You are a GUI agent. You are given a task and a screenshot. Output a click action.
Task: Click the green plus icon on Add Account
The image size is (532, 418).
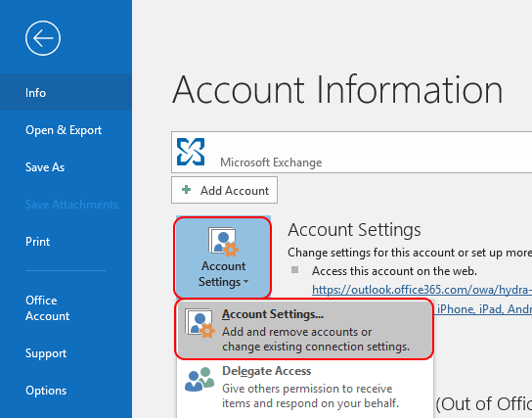186,190
